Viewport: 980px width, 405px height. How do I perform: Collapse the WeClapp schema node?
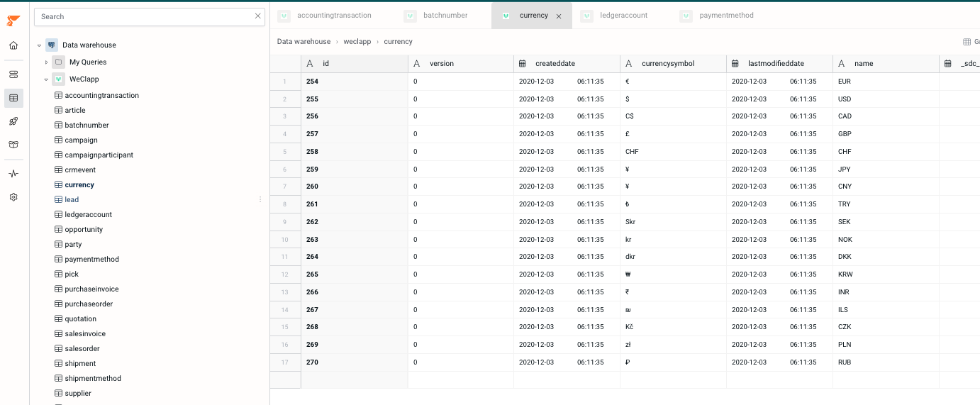(x=46, y=79)
